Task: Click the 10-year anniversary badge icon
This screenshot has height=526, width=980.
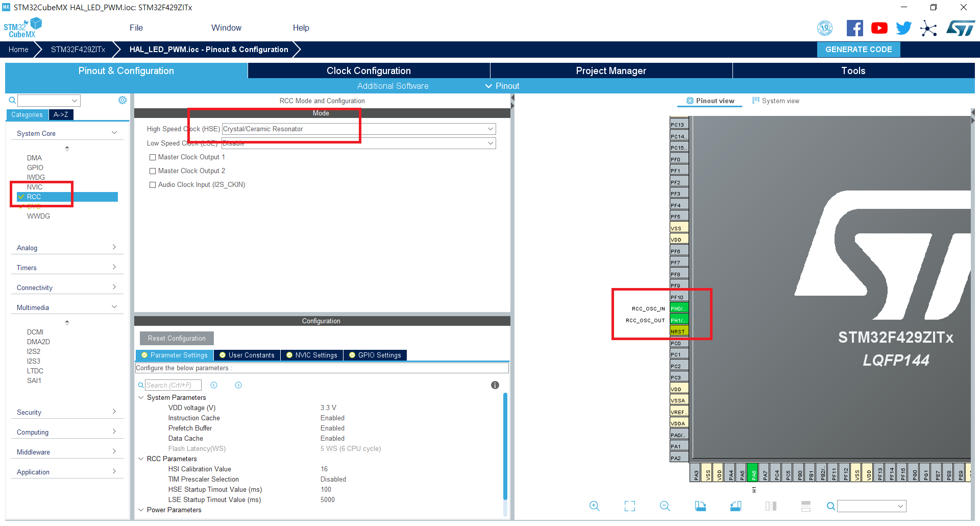Action: tap(825, 28)
